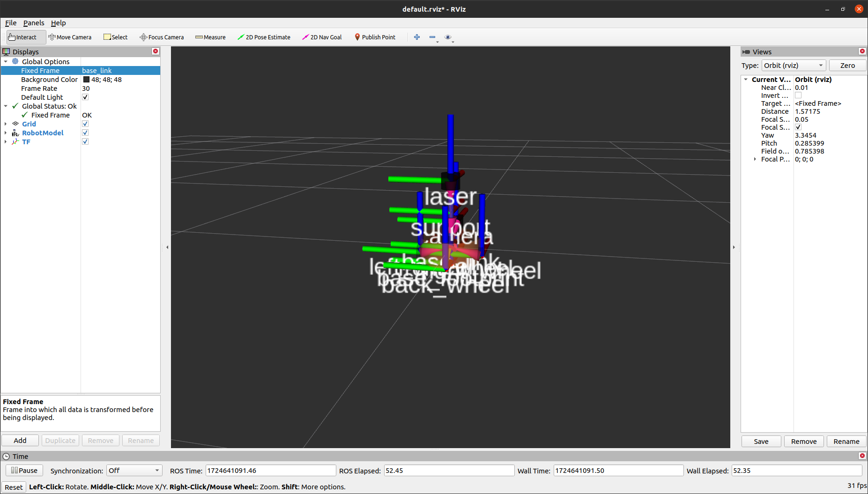
Task: Activate the Focus Camera tool
Action: pos(162,37)
